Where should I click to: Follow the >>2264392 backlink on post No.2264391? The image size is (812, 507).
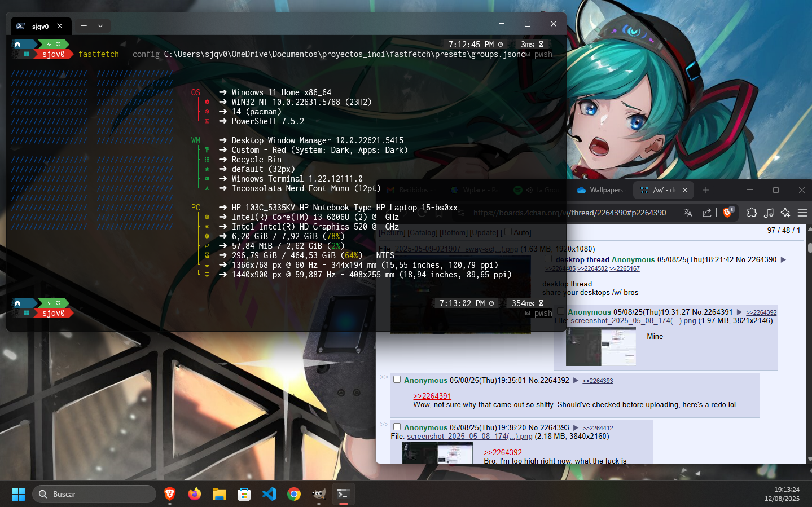coord(761,312)
